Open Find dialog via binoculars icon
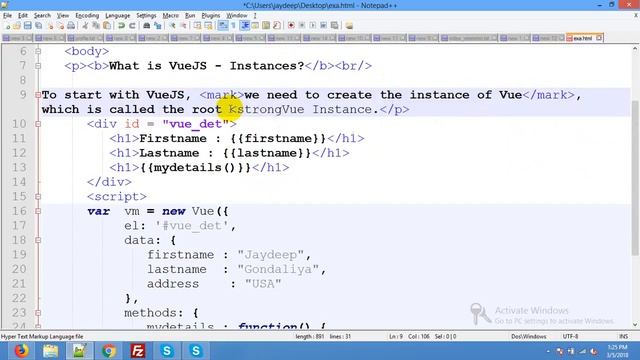This screenshot has height=360, width=640. [147, 26]
